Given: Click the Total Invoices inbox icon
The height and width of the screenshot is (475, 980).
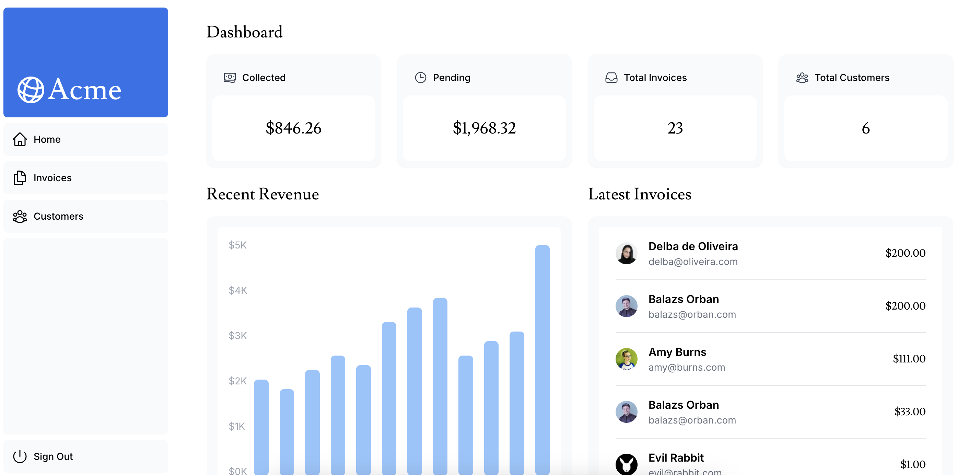Looking at the screenshot, I should point(611,78).
